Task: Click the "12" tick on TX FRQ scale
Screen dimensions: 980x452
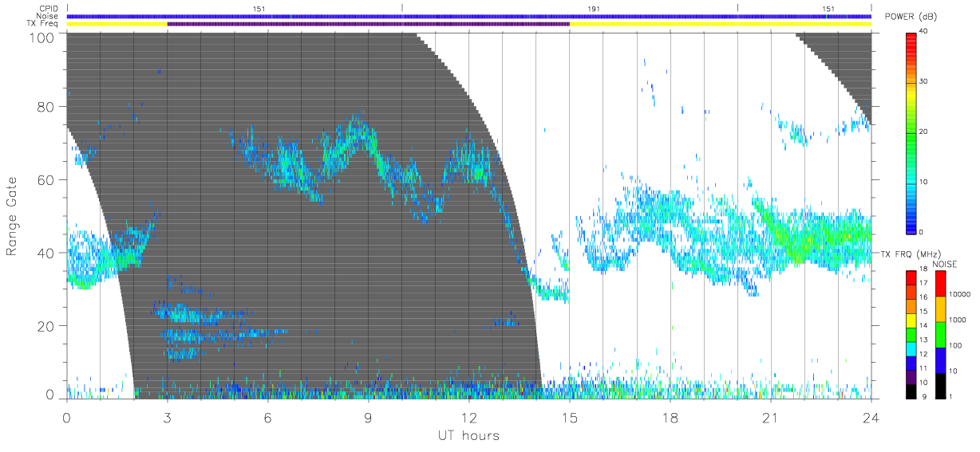Action: [x=924, y=354]
